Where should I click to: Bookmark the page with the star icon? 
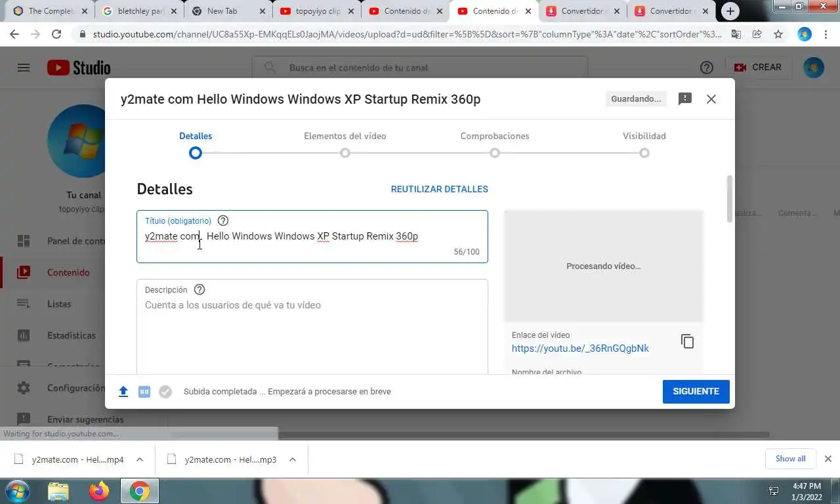[778, 34]
